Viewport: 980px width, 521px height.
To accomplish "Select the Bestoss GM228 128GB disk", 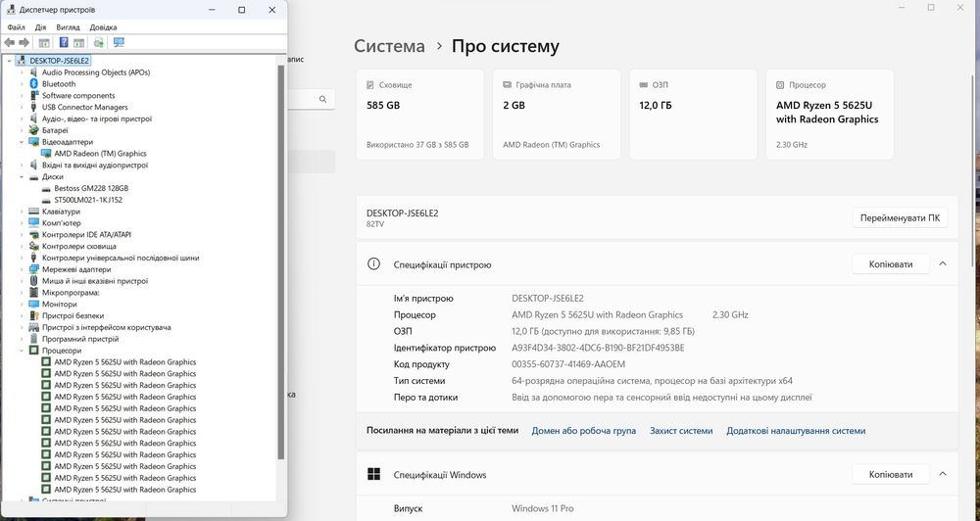I will point(91,188).
